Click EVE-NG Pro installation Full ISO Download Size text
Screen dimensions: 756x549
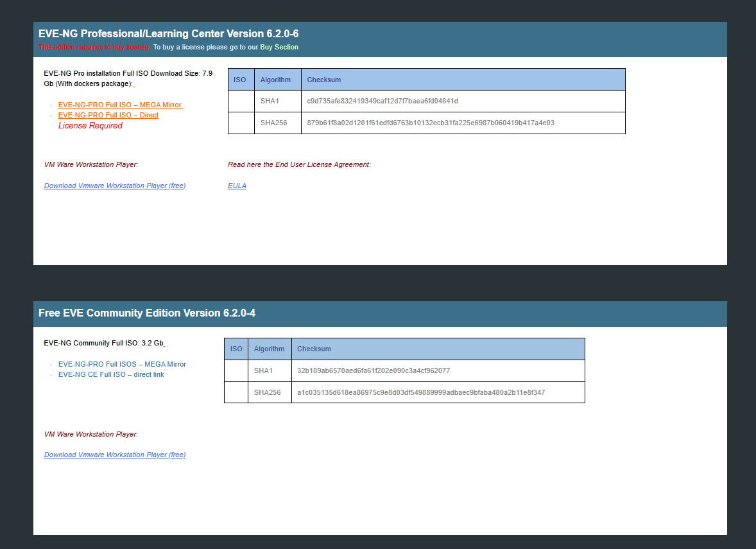click(x=128, y=78)
